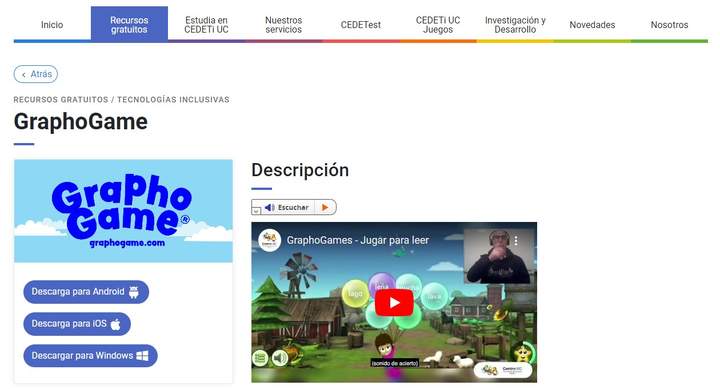Go to the Novedades section
The height and width of the screenshot is (389, 720).
tap(592, 25)
